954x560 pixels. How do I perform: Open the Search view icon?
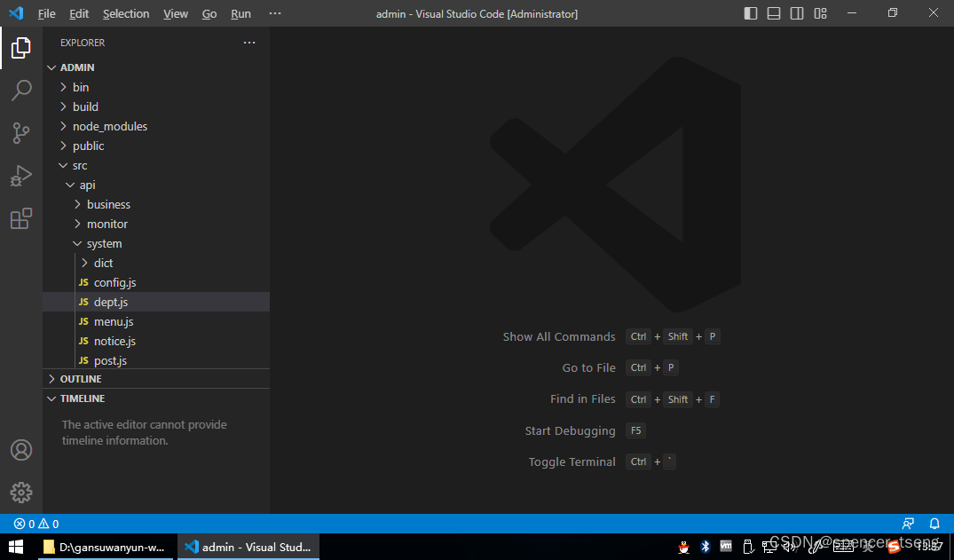pos(21,90)
